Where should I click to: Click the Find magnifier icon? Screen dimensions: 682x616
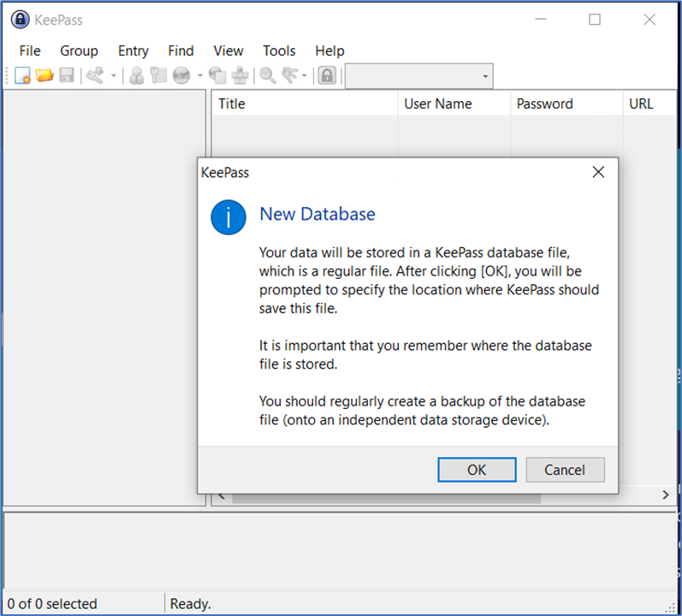(x=268, y=75)
